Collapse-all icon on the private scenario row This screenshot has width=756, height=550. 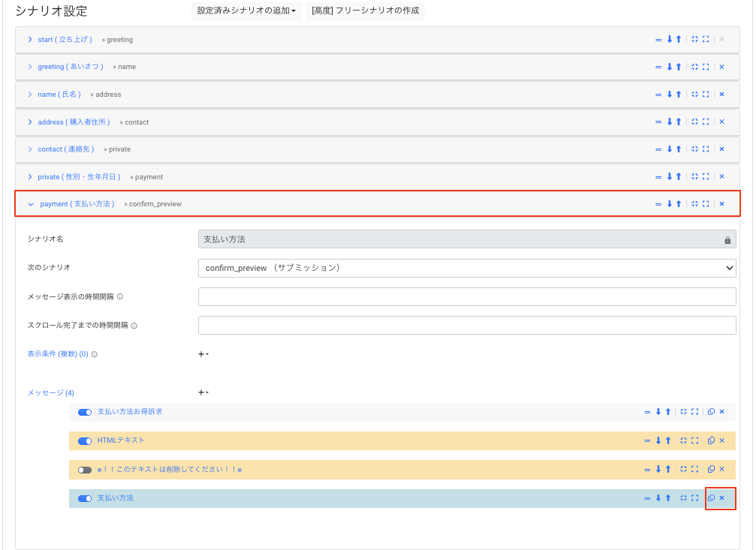694,176
